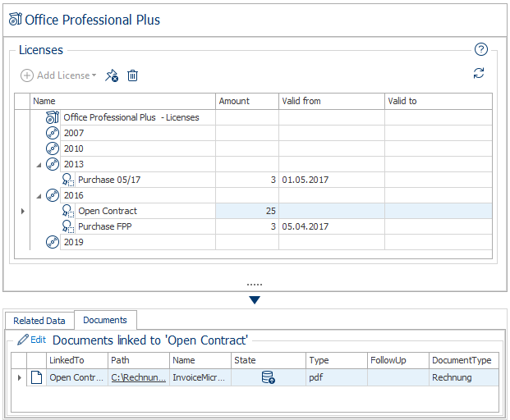Click the Edit link with pencil
510x420 pixels.
click(x=32, y=340)
